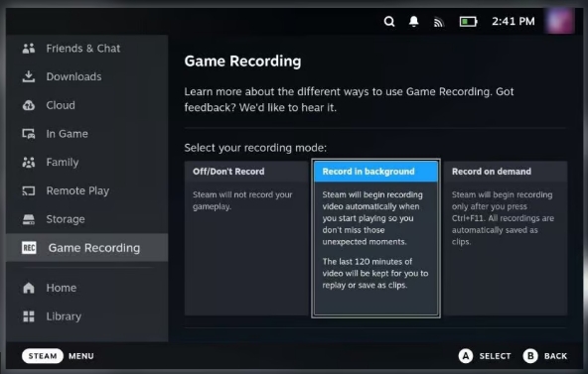Click the B Back button hint

tap(545, 356)
